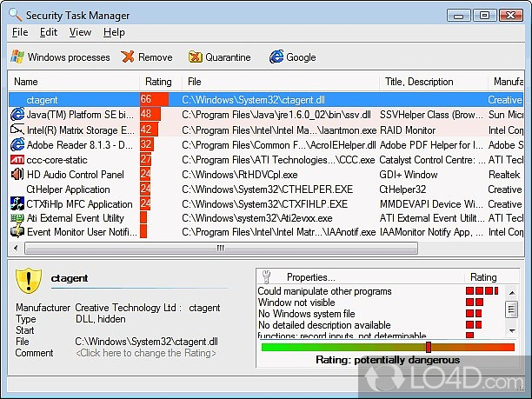Click the Quarantine box icon
Viewport: 532px width, 399px height.
pyautogui.click(x=195, y=57)
